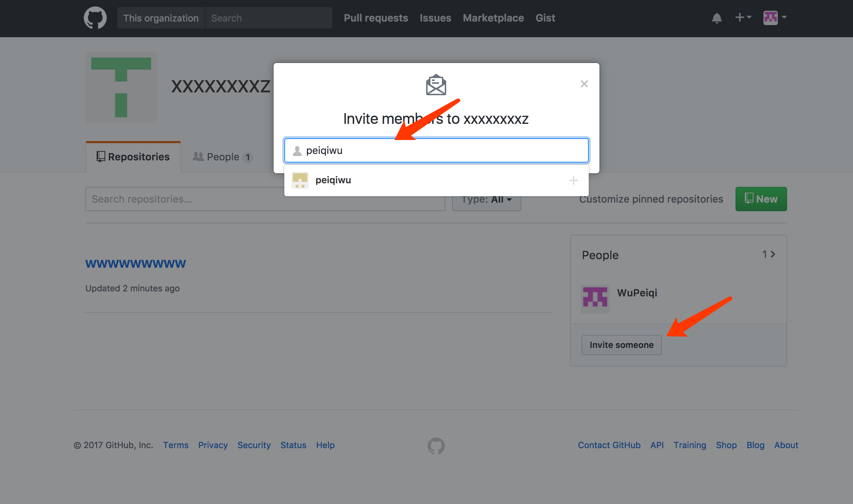Click the plus icon beside peiqiwu suggestion

573,180
